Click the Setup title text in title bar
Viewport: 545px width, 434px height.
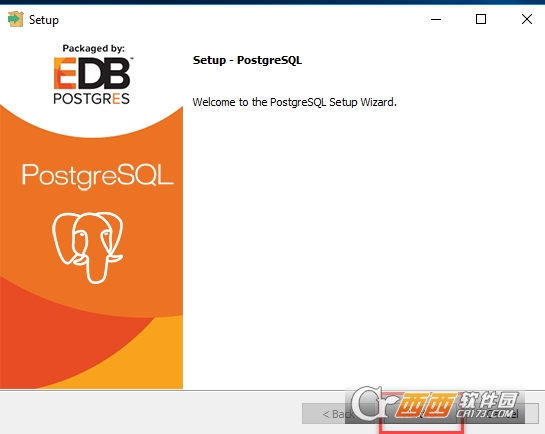(44, 20)
